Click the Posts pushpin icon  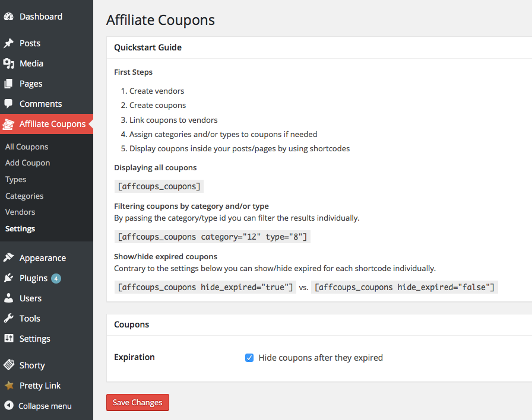point(9,43)
